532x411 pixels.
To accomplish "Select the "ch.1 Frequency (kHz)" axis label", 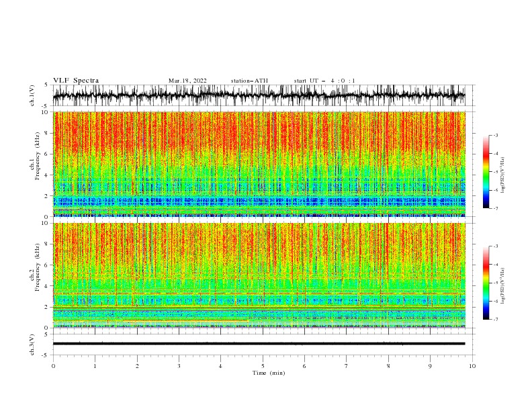I will tap(35, 156).
